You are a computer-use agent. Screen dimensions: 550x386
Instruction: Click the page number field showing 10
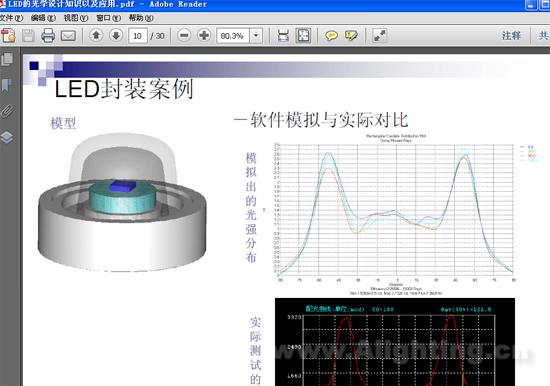pyautogui.click(x=138, y=36)
